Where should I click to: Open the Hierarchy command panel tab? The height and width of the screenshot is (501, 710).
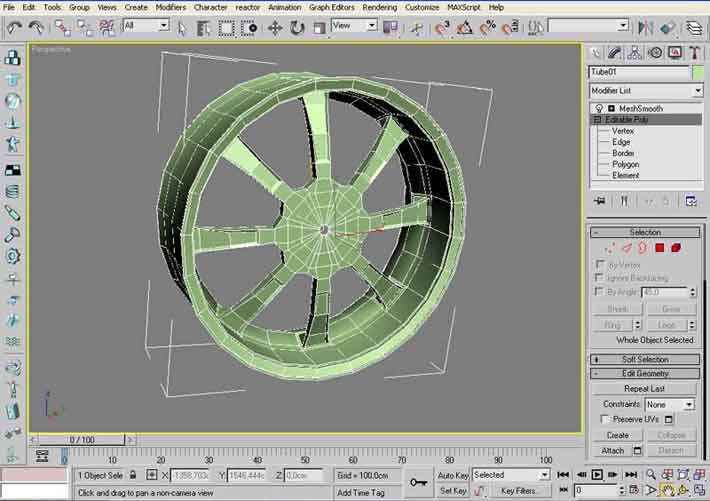pyautogui.click(x=637, y=52)
